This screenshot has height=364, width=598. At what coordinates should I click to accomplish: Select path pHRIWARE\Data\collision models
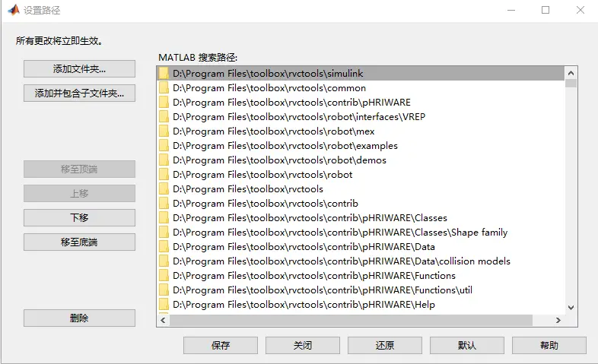click(x=361, y=261)
